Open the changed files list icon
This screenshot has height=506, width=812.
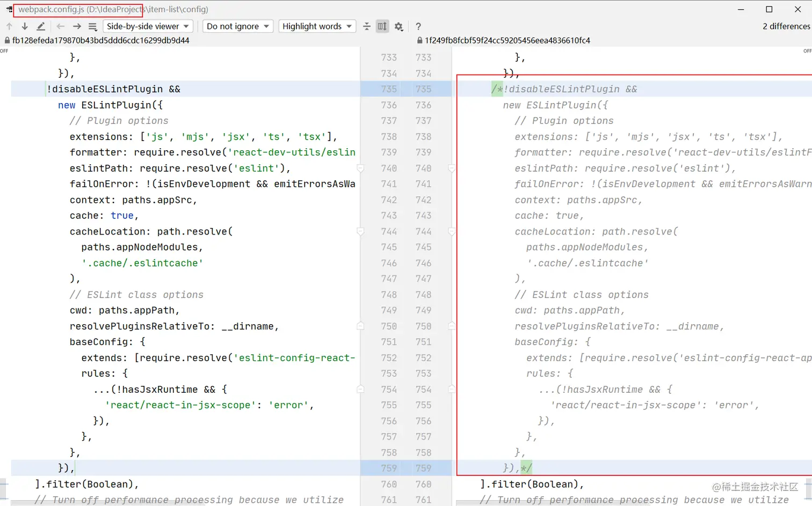point(92,26)
